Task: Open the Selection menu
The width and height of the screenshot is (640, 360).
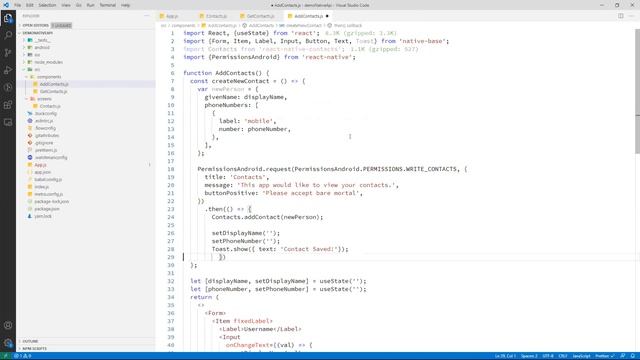Action: [x=47, y=5]
